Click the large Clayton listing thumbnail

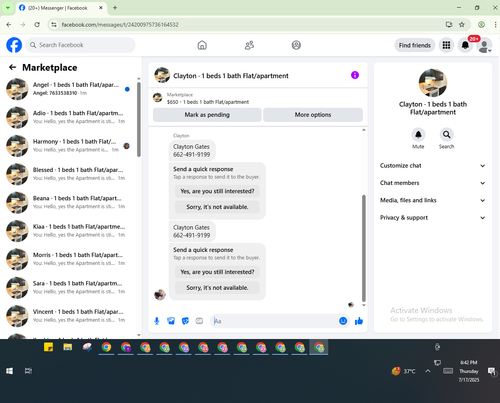433,83
